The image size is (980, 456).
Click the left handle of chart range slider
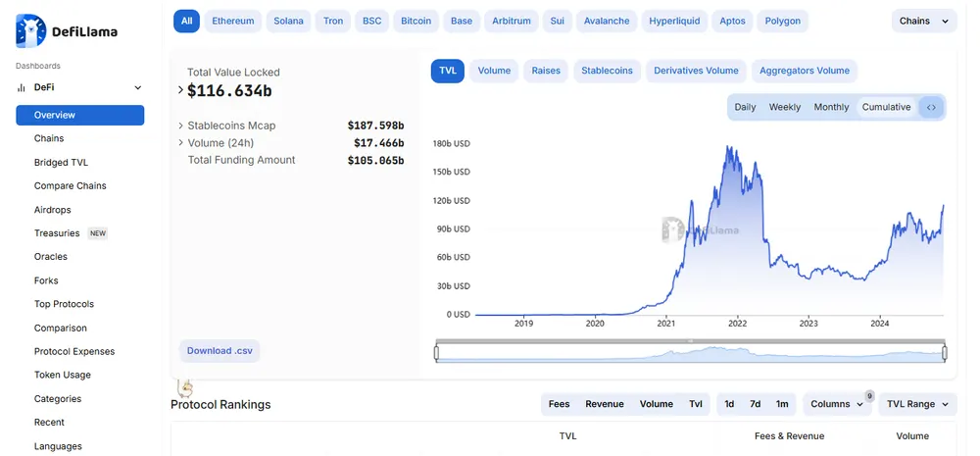point(436,353)
